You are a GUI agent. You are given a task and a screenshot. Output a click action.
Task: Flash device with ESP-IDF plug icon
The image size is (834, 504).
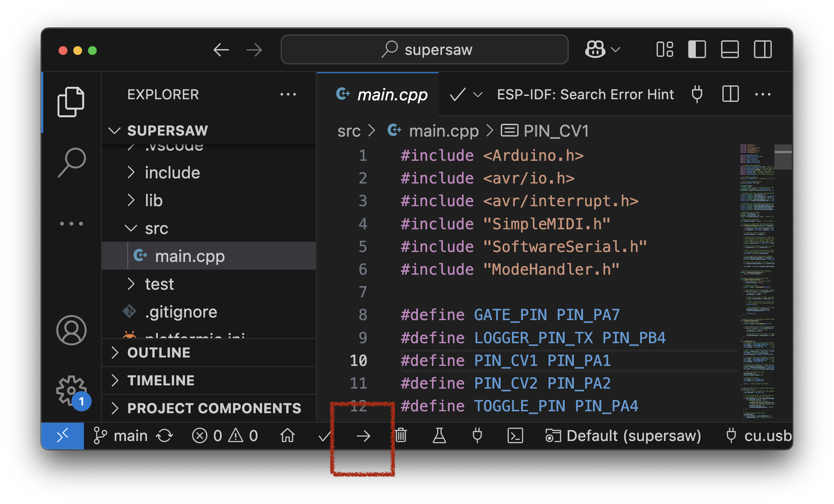click(697, 94)
